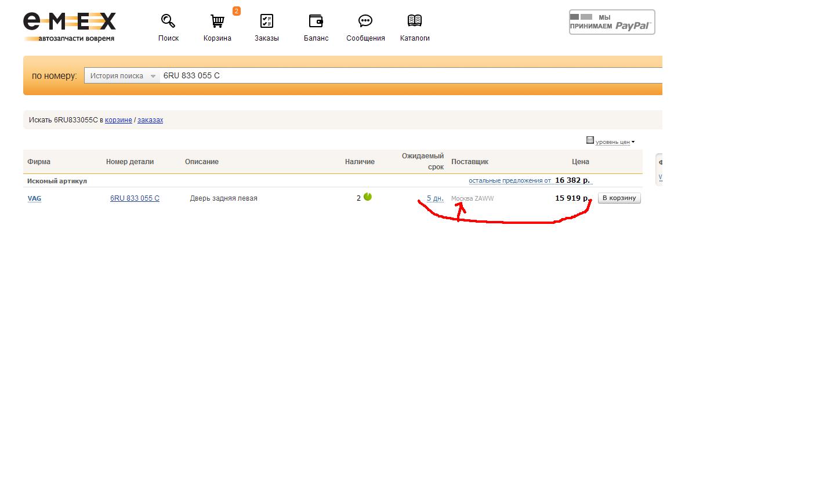Expand the История поиска dropdown
819x504 pixels.
[x=122, y=76]
